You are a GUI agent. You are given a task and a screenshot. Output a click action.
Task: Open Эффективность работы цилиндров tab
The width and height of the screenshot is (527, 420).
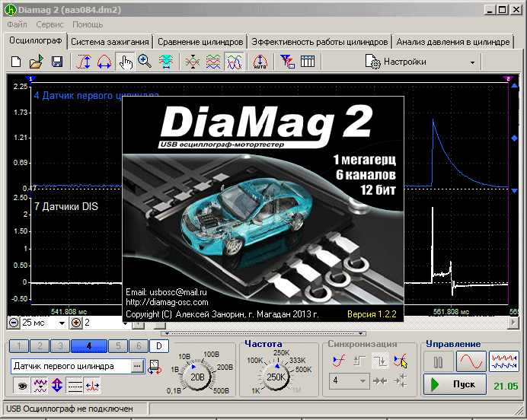point(320,42)
